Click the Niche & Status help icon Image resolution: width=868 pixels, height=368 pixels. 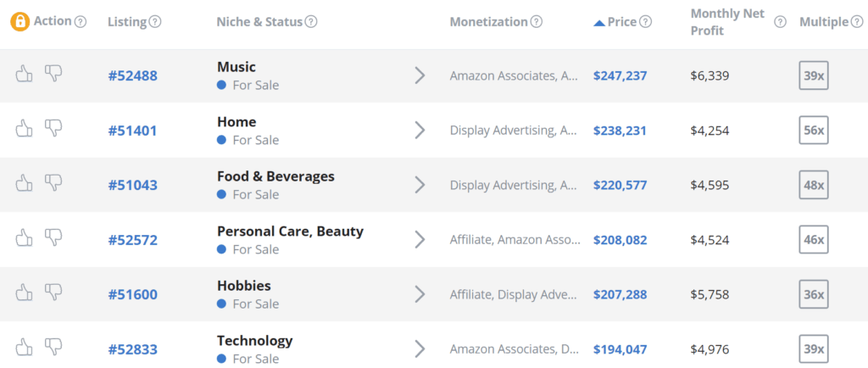pos(311,22)
